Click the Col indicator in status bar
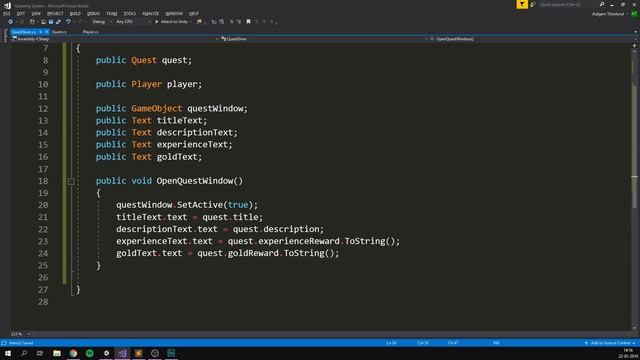Screen dimensions: 640x360 tap(423, 343)
